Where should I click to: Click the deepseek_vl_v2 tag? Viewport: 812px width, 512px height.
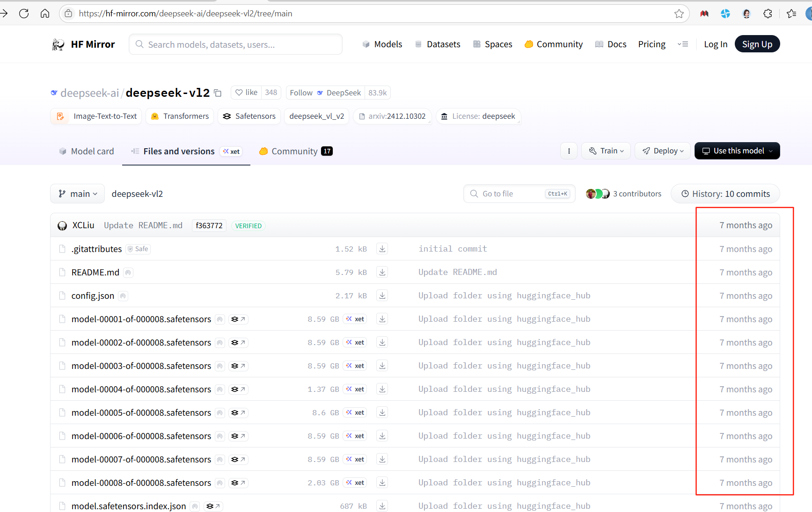click(316, 116)
